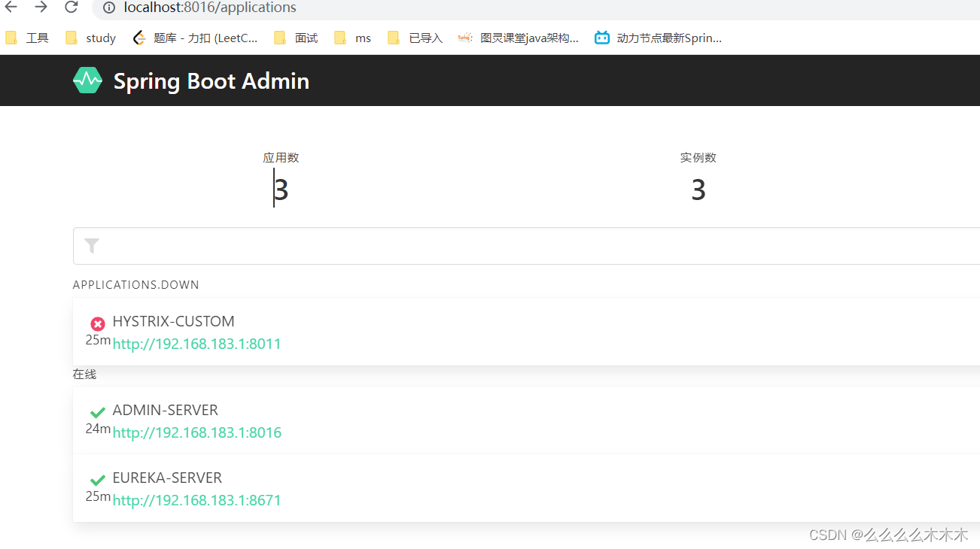Click the 实例数 count label
This screenshot has width=980, height=549.
(x=698, y=158)
